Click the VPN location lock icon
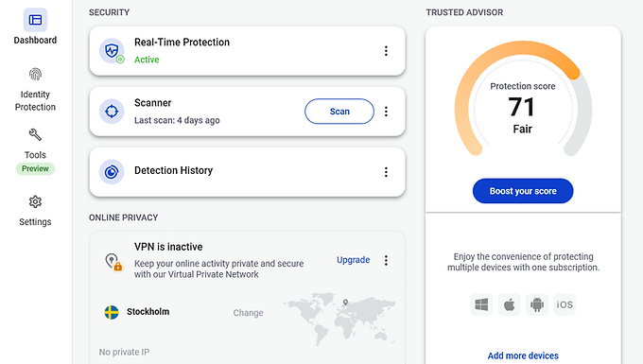Screen dimensions: 643x364 click(113, 262)
